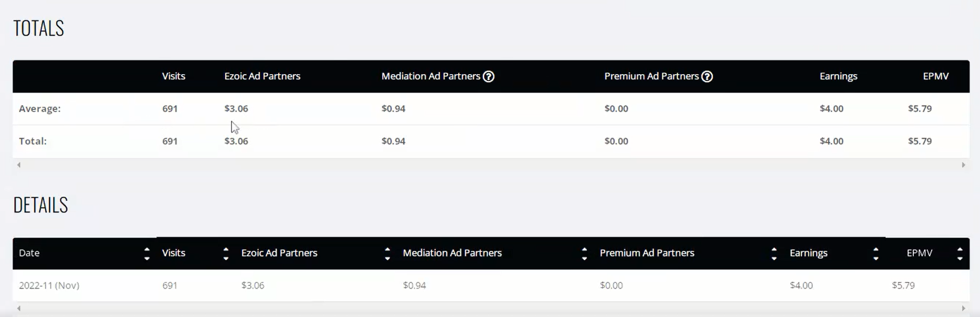Viewport: 980px width, 317px height.
Task: Click the Average row Visits value 691
Action: tap(170, 108)
